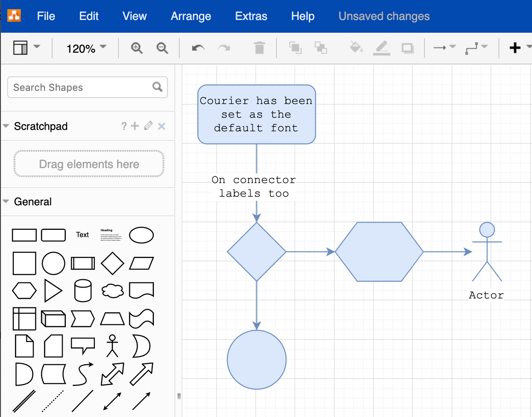Edit the Scratchpad using the pencil icon

coord(148,126)
